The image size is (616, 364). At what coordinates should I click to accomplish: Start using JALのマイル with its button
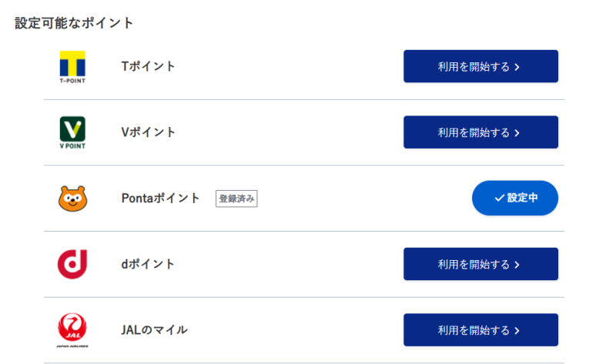pyautogui.click(x=480, y=330)
